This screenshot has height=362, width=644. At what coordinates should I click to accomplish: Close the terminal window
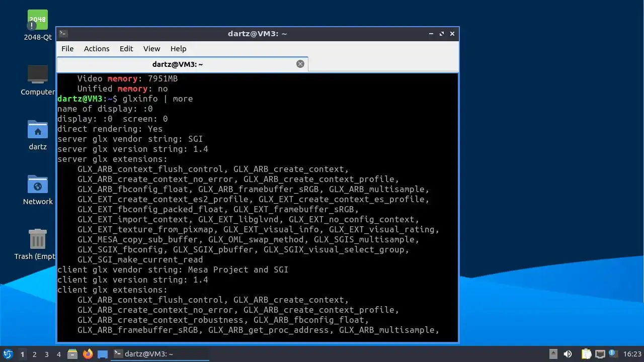point(452,34)
